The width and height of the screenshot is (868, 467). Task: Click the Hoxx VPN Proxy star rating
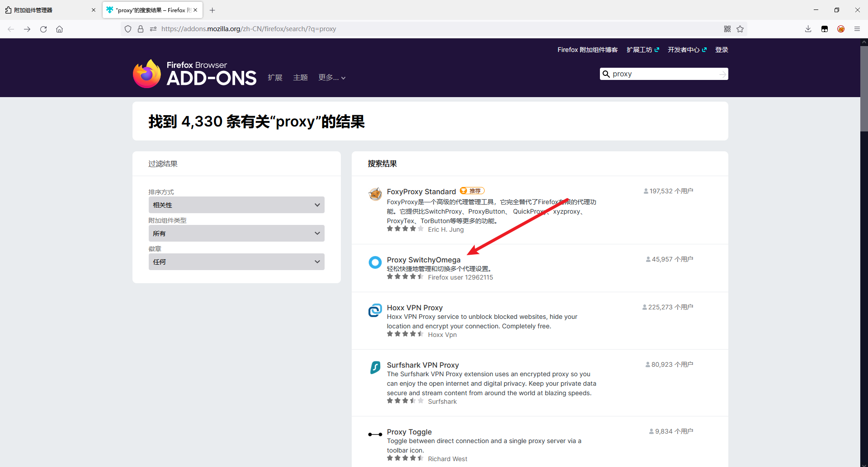pyautogui.click(x=405, y=334)
